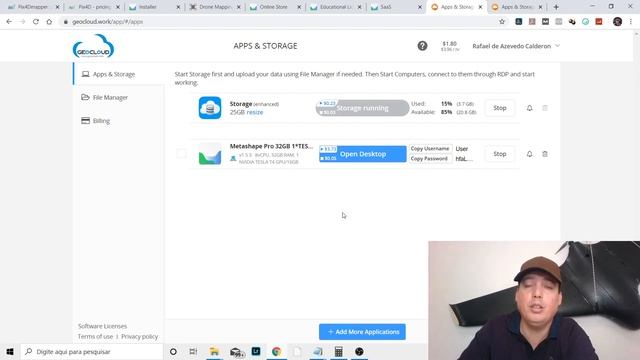640x360 pixels.
Task: Click the GeoCloud logo
Action: 93,46
